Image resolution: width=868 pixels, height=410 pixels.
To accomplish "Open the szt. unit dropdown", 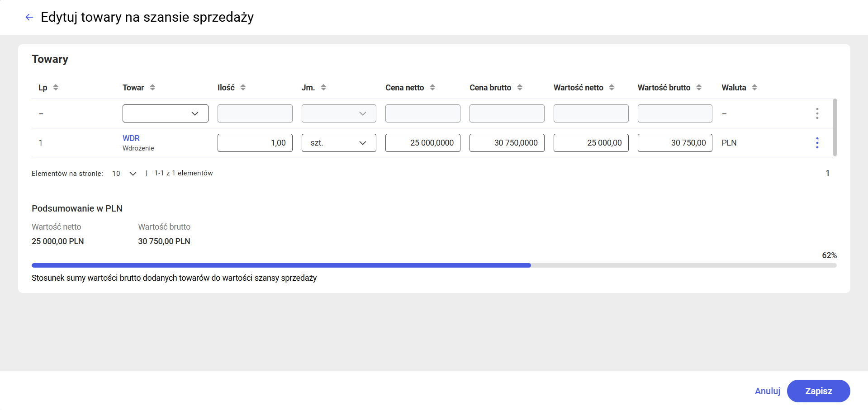I will pyautogui.click(x=339, y=143).
